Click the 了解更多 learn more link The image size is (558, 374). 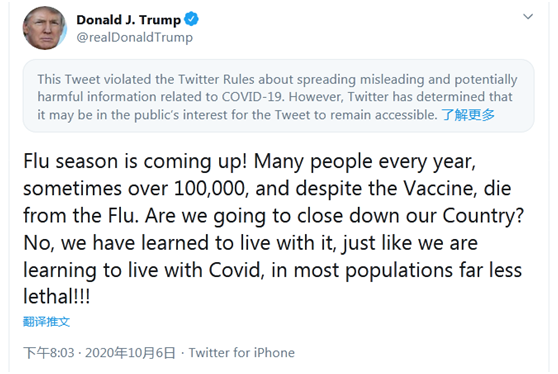point(468,115)
